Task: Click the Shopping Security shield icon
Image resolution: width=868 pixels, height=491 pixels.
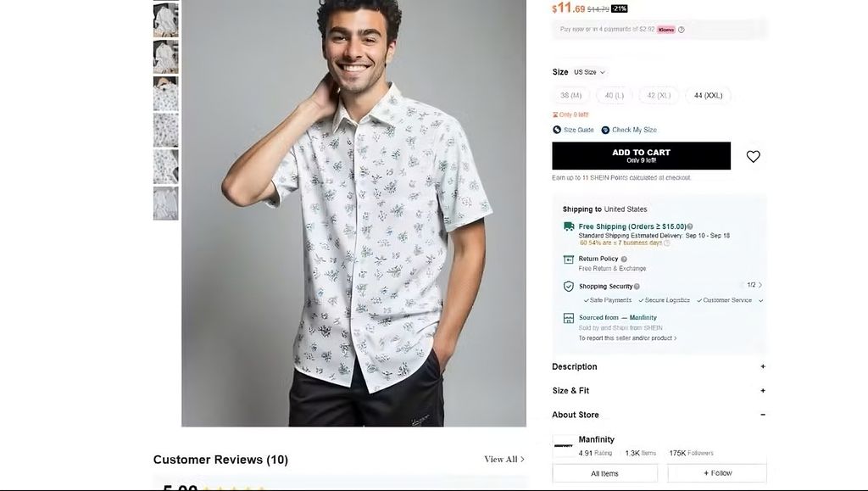Action: click(x=569, y=287)
